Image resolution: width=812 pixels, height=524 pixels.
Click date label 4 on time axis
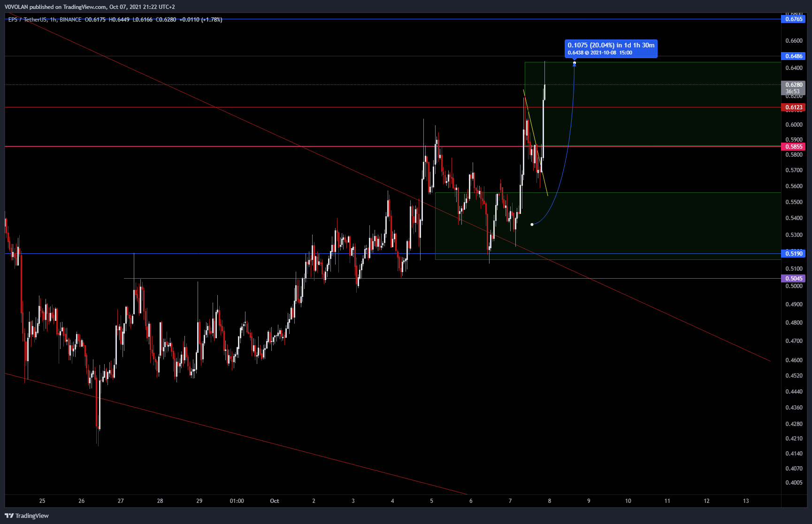392,501
